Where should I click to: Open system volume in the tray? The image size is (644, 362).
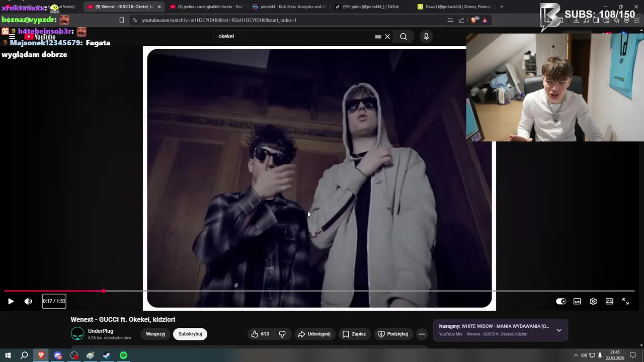coord(584,355)
